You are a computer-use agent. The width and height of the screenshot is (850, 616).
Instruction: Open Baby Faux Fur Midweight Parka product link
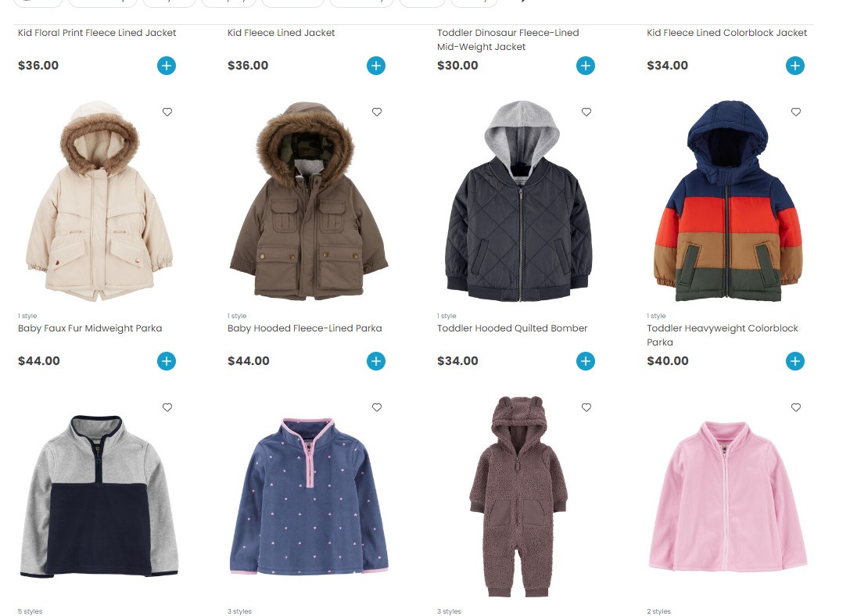[x=90, y=328]
